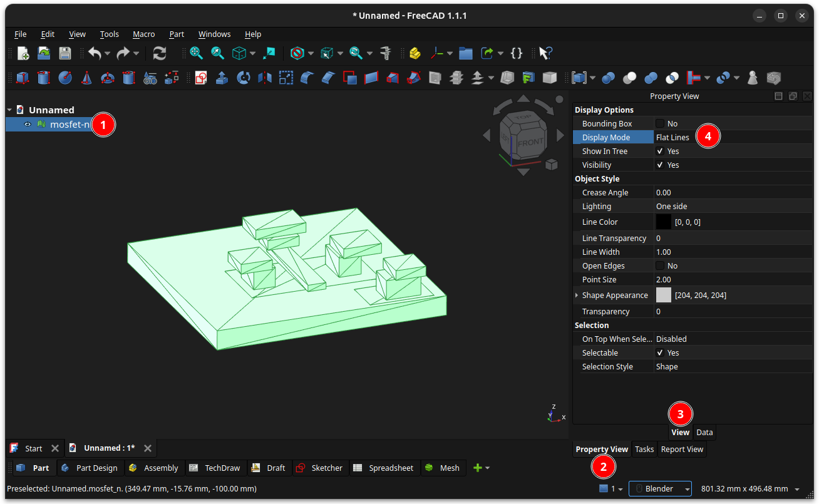The width and height of the screenshot is (819, 504).
Task: Create a Cube primitive
Action: click(23, 78)
